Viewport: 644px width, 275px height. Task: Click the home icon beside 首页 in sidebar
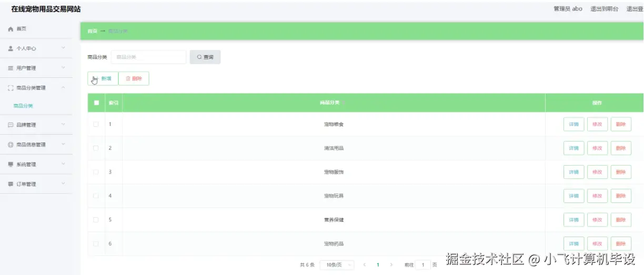pos(11,29)
